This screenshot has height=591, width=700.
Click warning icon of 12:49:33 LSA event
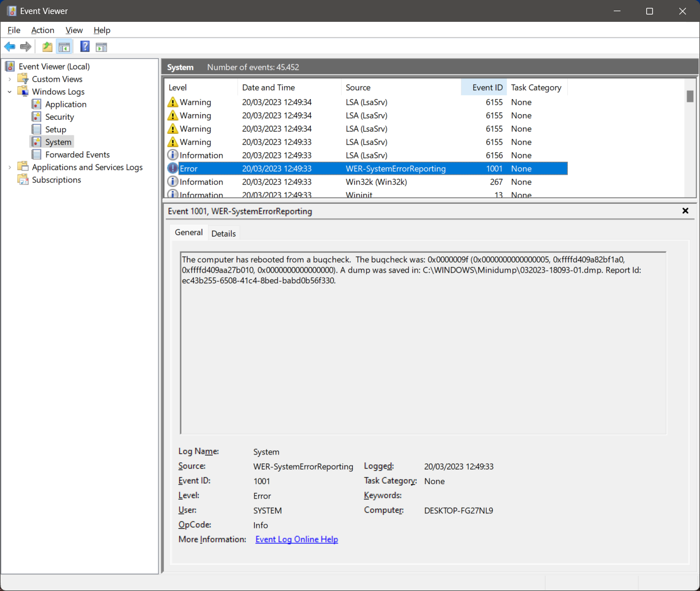(x=173, y=142)
